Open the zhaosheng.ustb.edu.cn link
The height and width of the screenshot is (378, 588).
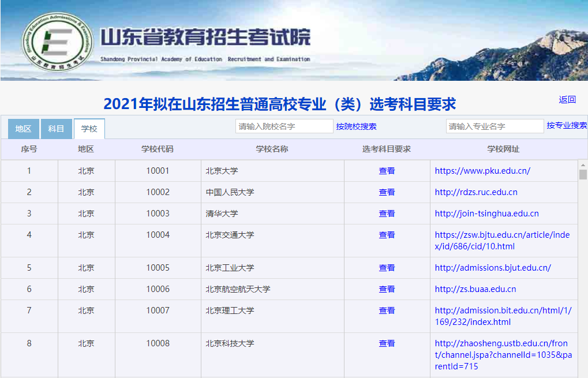[503, 355]
